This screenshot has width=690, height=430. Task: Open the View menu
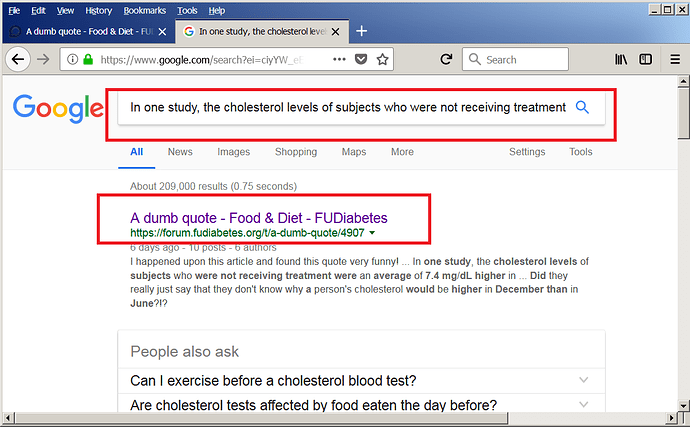65,11
